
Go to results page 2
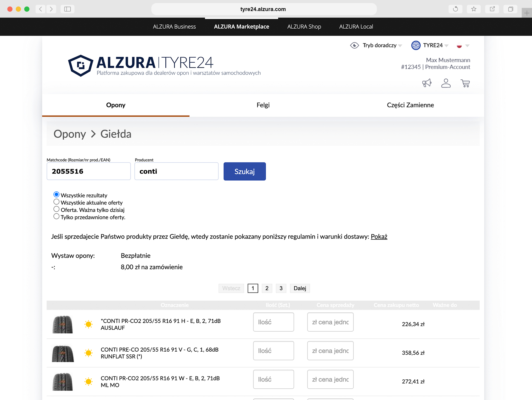tap(267, 288)
